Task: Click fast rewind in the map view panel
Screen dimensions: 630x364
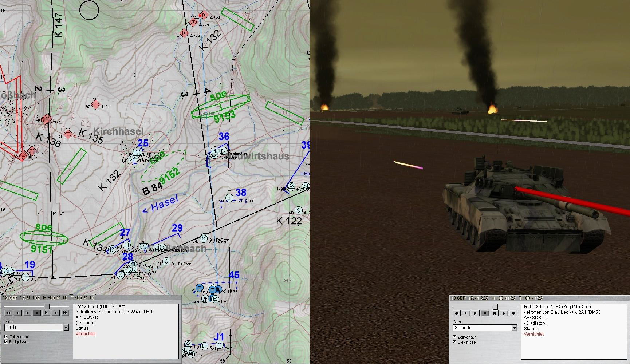Action: pos(8,313)
